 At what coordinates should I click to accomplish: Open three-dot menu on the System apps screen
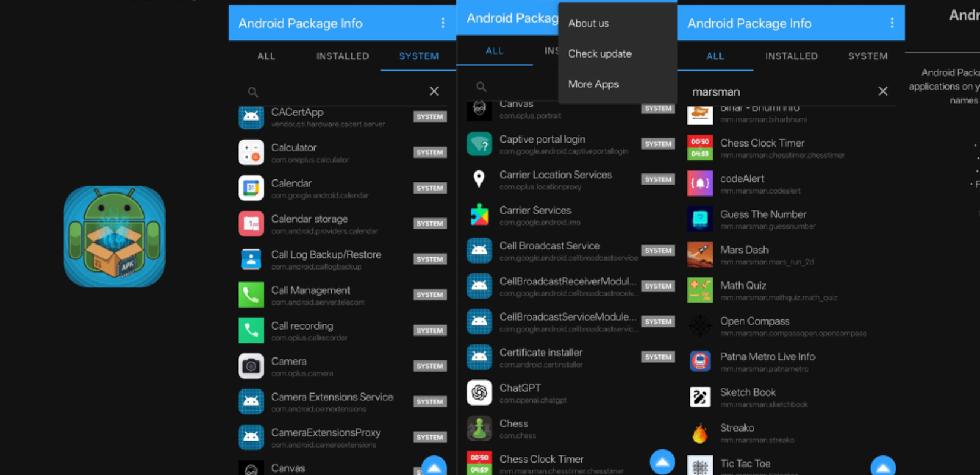443,23
